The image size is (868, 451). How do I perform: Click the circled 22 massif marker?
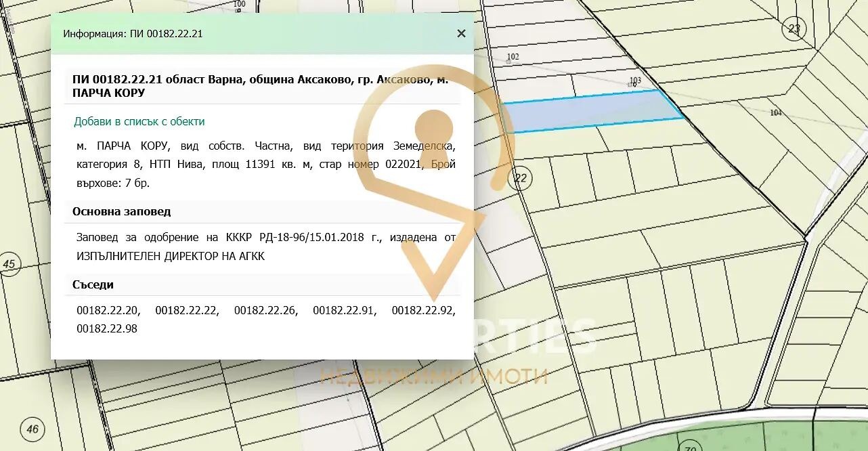[x=520, y=178]
